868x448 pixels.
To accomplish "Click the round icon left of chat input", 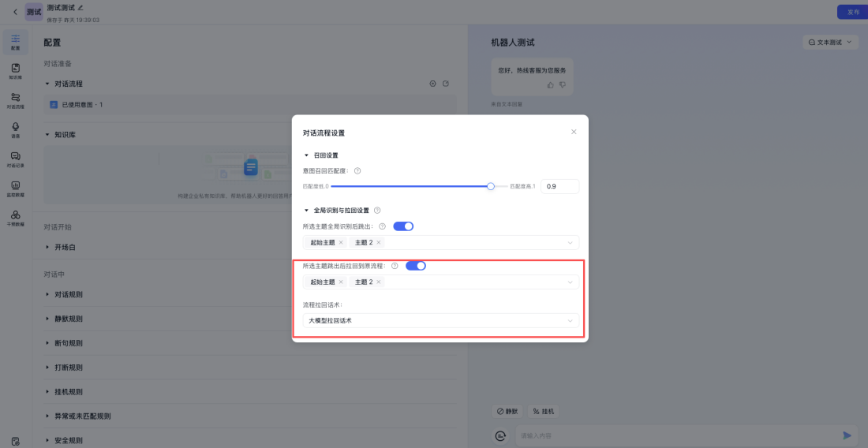I will click(x=500, y=436).
